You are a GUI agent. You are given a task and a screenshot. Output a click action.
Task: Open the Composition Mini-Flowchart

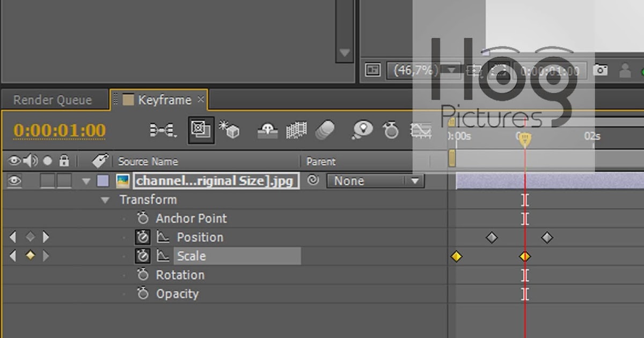163,129
